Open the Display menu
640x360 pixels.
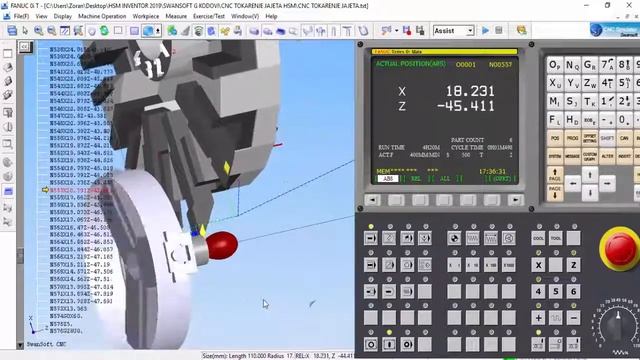point(62,16)
